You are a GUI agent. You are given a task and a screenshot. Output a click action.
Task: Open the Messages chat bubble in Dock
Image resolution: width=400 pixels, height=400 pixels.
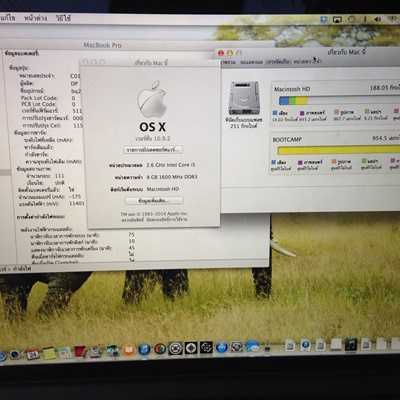click(x=253, y=347)
